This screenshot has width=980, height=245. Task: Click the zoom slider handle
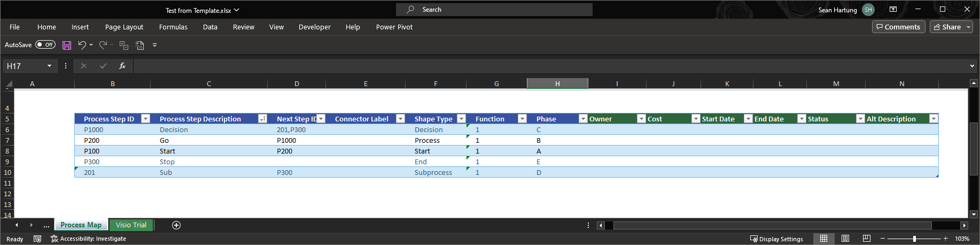pyautogui.click(x=914, y=239)
